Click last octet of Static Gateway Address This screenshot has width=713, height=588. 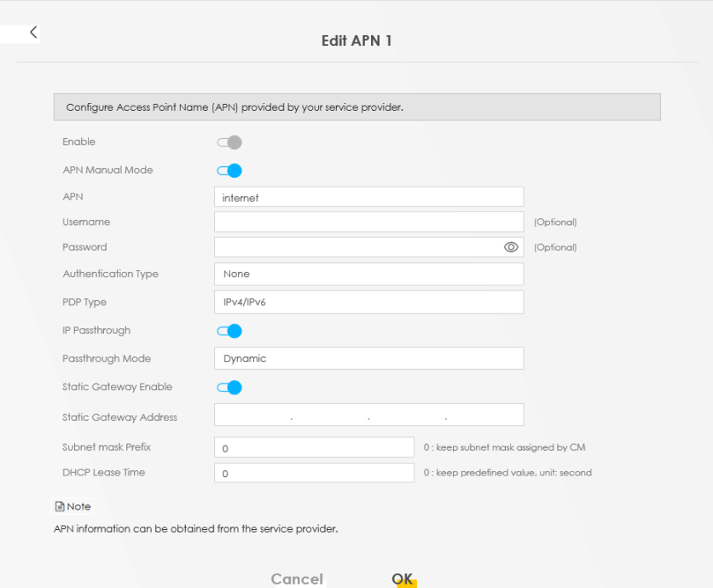point(484,416)
